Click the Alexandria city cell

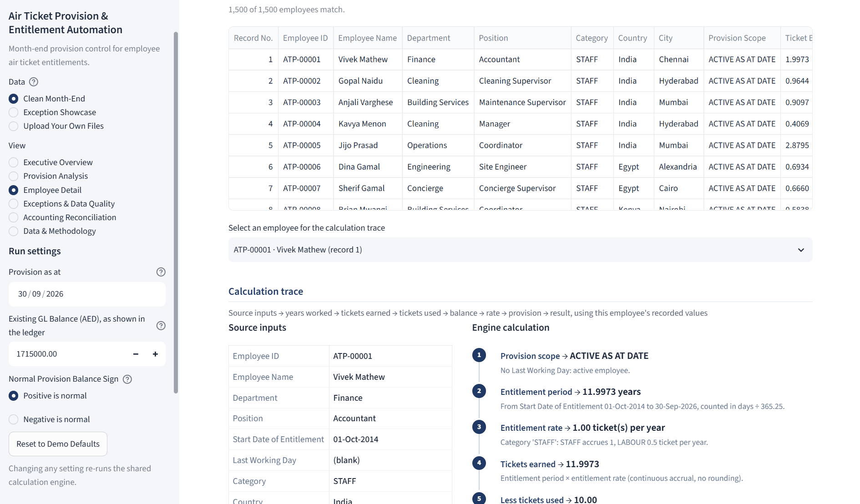pos(679,167)
